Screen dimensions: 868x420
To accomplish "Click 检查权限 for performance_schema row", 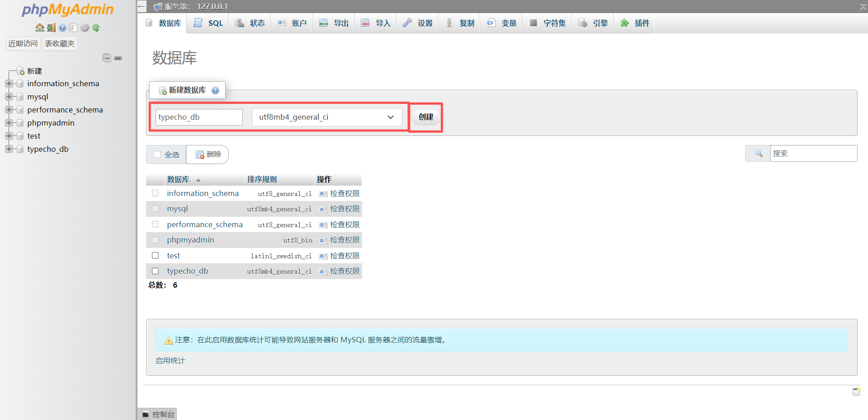I will (344, 224).
